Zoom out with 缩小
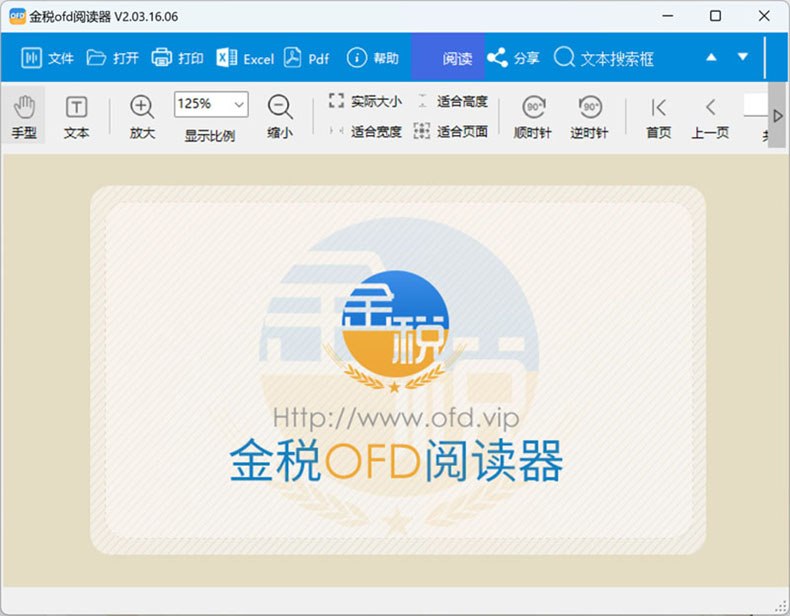Viewport: 790px width, 616px height. click(x=280, y=117)
